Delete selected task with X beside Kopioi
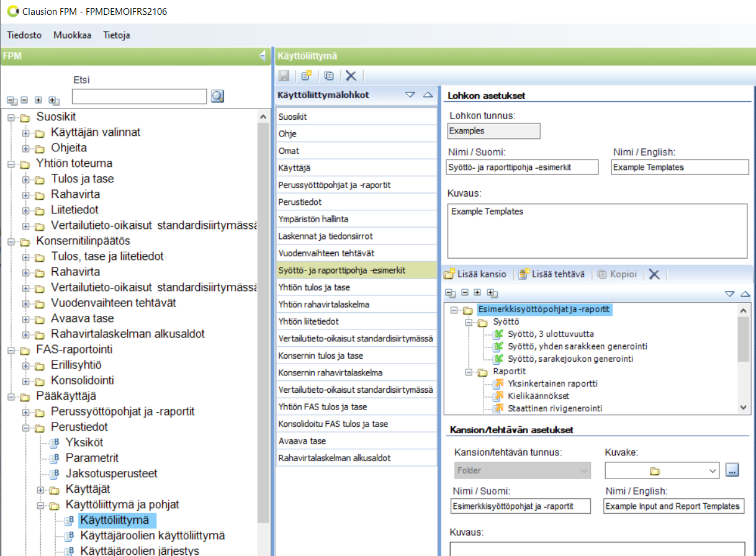The height and width of the screenshot is (556, 756). (x=654, y=274)
